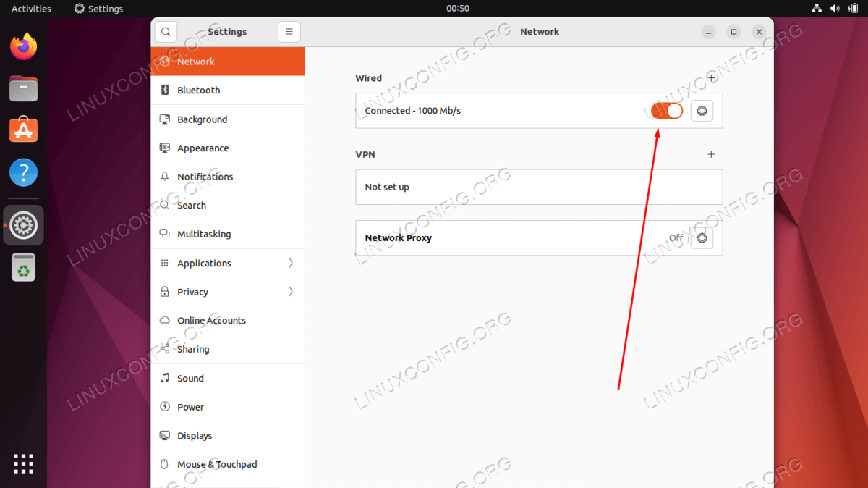Add a new VPN connection
Screen dimensions: 868x488
click(x=711, y=154)
